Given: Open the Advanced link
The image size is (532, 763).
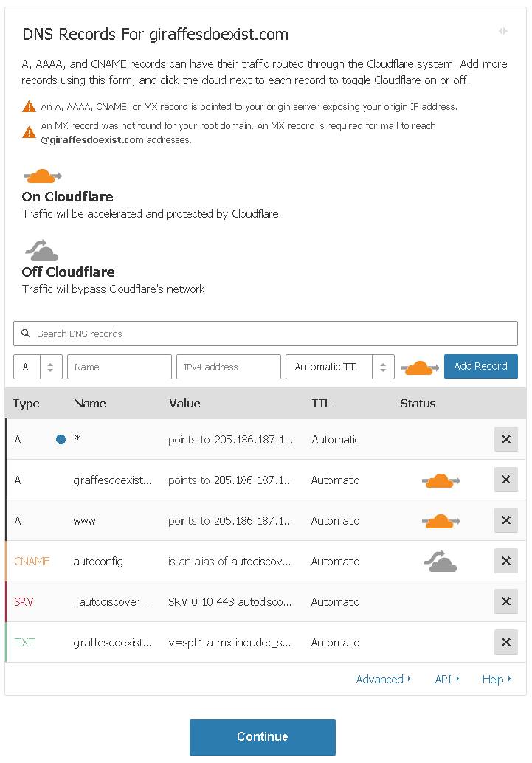Looking at the screenshot, I should pos(383,680).
